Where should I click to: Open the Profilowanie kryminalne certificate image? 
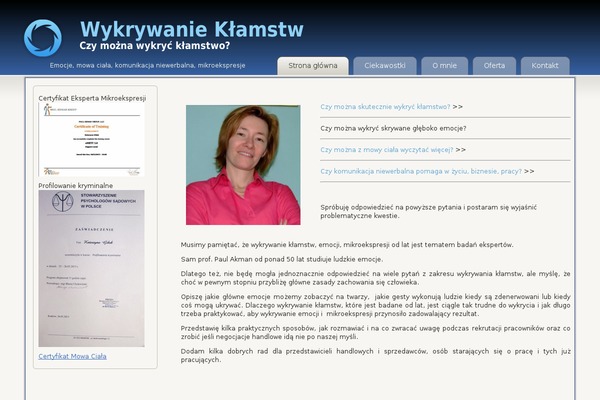pyautogui.click(x=91, y=269)
